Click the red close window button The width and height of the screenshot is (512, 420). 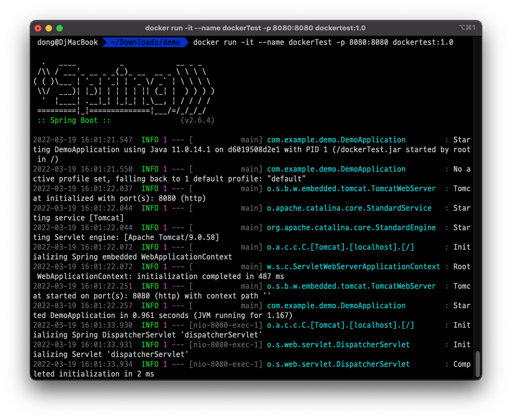pyautogui.click(x=38, y=28)
